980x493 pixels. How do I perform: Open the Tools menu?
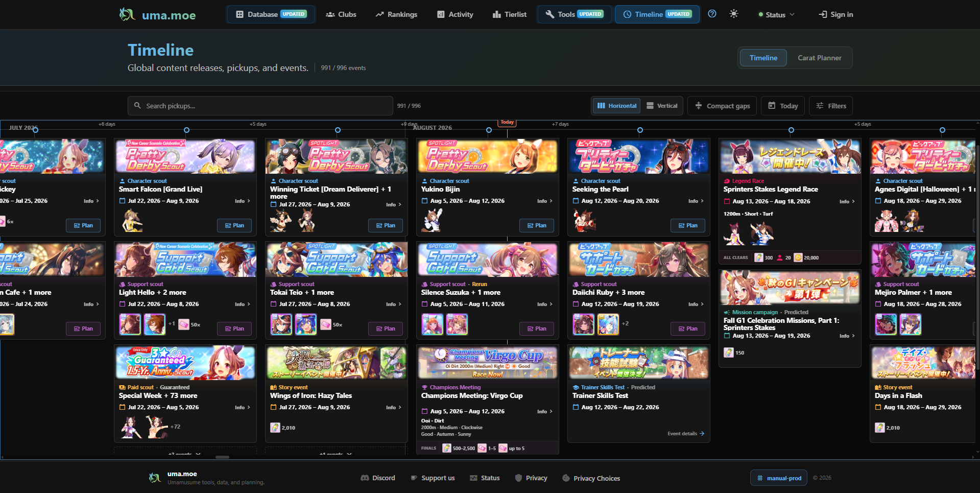574,14
